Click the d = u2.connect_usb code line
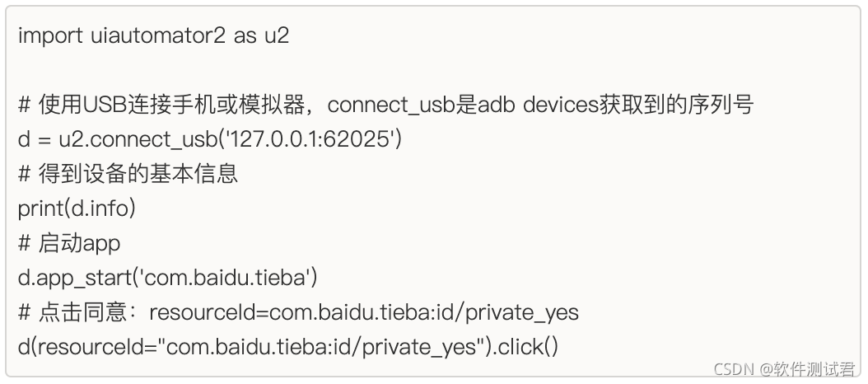868x384 pixels. click(x=210, y=139)
